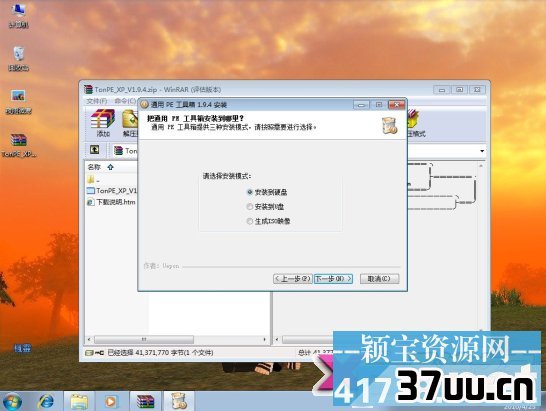Screen dimensions: 546x411
Task: Open the Windows Start menu
Action: (x=12, y=401)
